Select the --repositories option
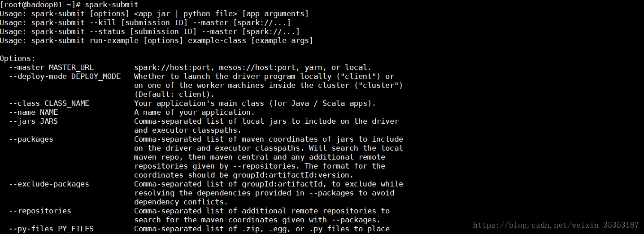Viewport: 644px width, 234px height. 40,211
